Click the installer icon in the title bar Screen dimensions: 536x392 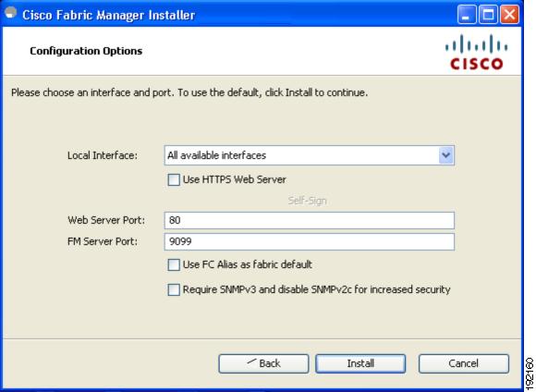(x=10, y=13)
